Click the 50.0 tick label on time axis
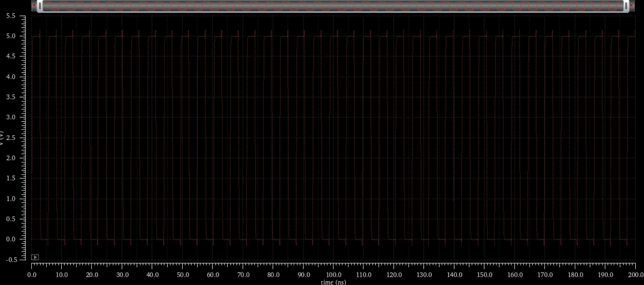644x285 pixels. coord(183,275)
